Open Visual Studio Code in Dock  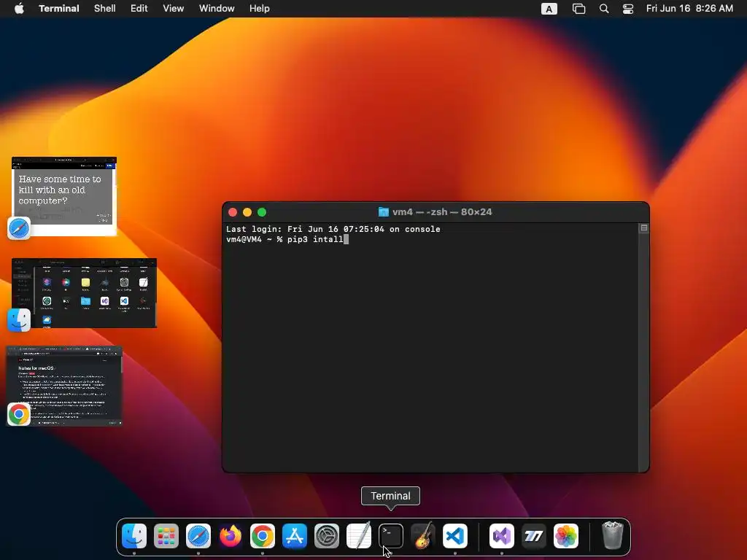tap(455, 536)
